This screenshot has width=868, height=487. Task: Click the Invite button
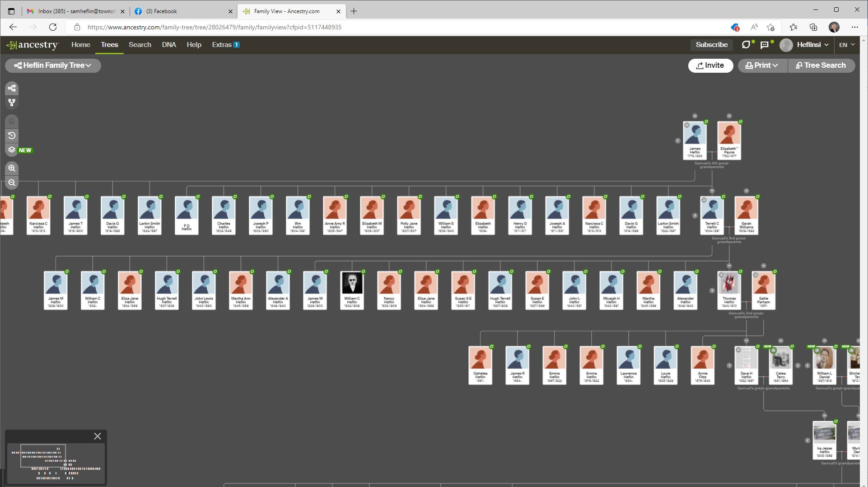tap(711, 66)
